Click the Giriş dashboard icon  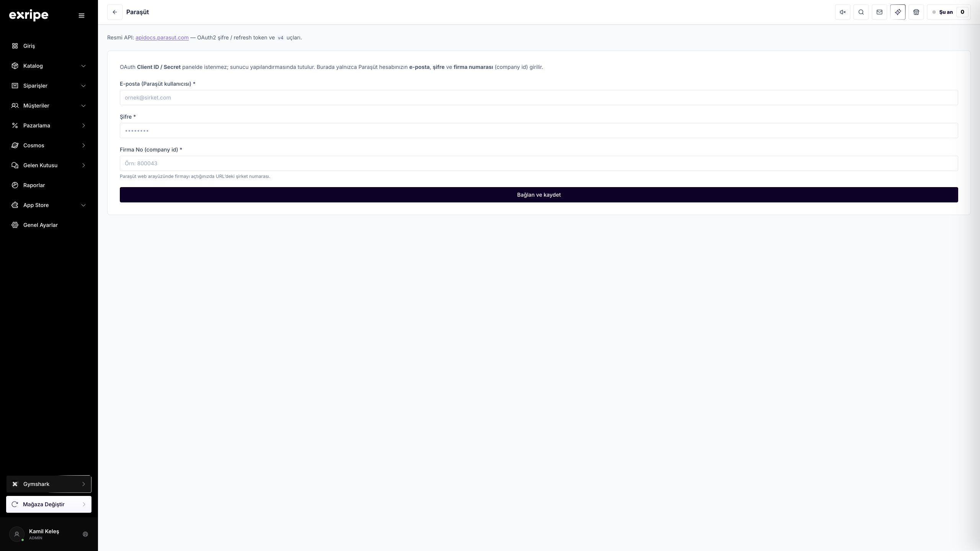(x=15, y=46)
